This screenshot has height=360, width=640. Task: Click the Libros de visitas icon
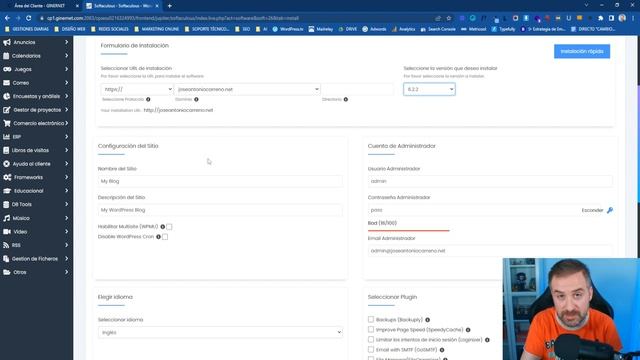tap(6, 150)
